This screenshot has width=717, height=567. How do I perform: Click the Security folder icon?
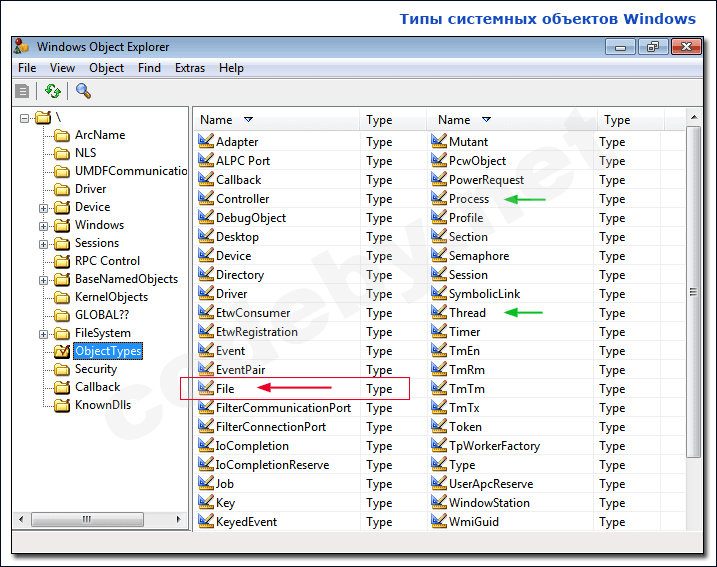click(x=62, y=369)
